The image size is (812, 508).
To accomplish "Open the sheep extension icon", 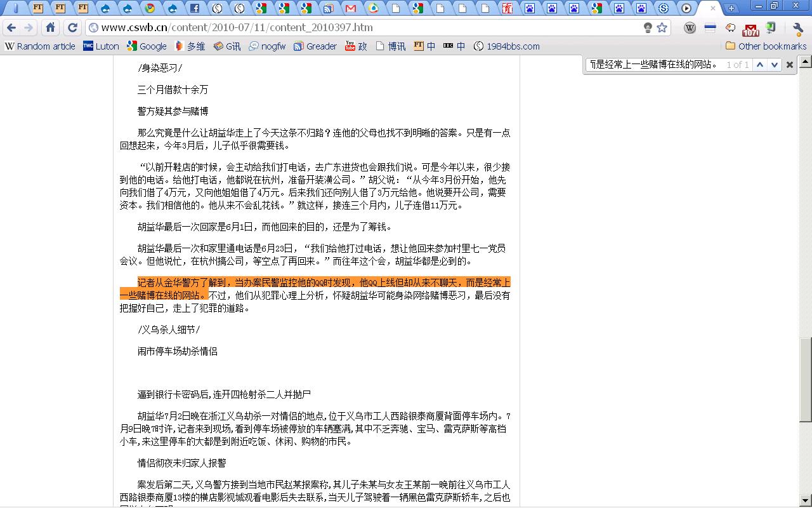I will click(x=731, y=28).
